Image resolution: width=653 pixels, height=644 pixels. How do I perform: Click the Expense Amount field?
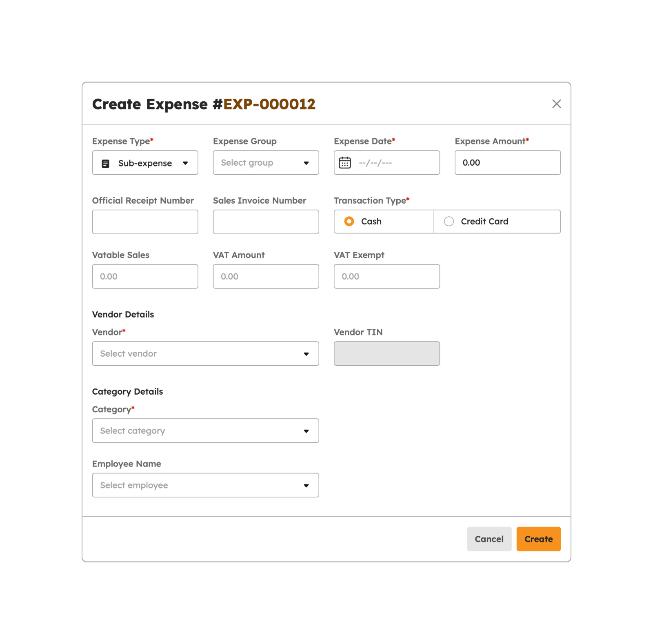pos(507,162)
